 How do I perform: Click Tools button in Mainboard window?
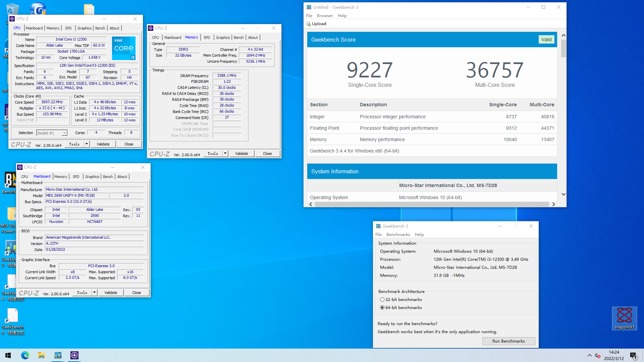coord(82,293)
